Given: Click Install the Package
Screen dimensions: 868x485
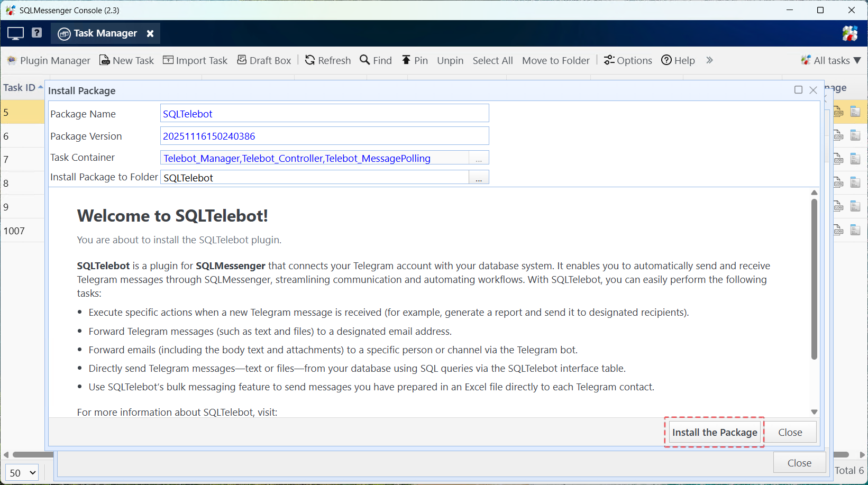Looking at the screenshot, I should pyautogui.click(x=714, y=432).
